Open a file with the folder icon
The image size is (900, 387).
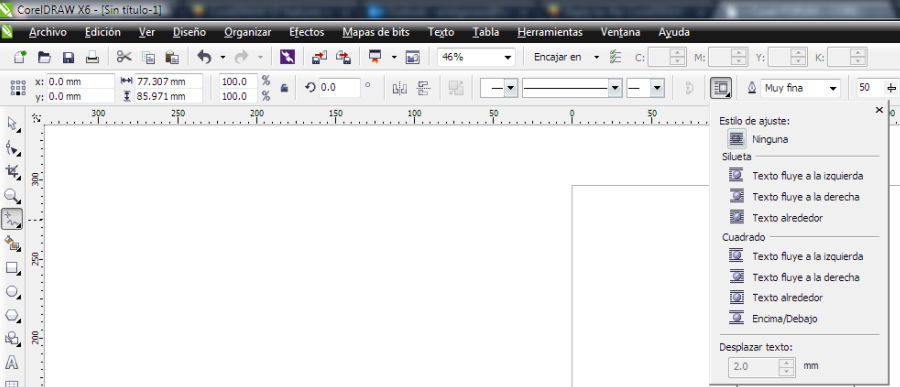[x=45, y=57]
